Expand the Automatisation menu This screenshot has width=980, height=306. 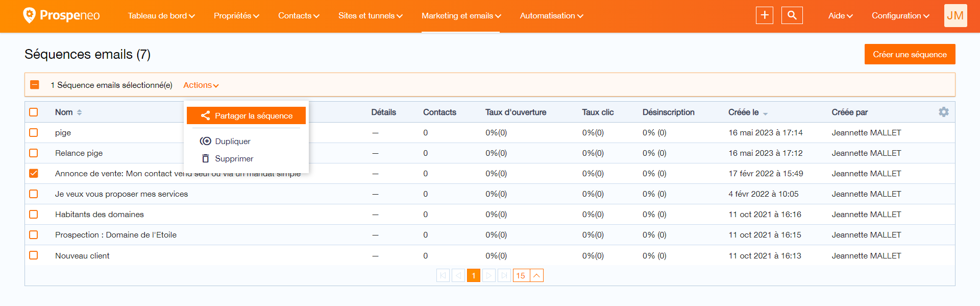(x=551, y=16)
